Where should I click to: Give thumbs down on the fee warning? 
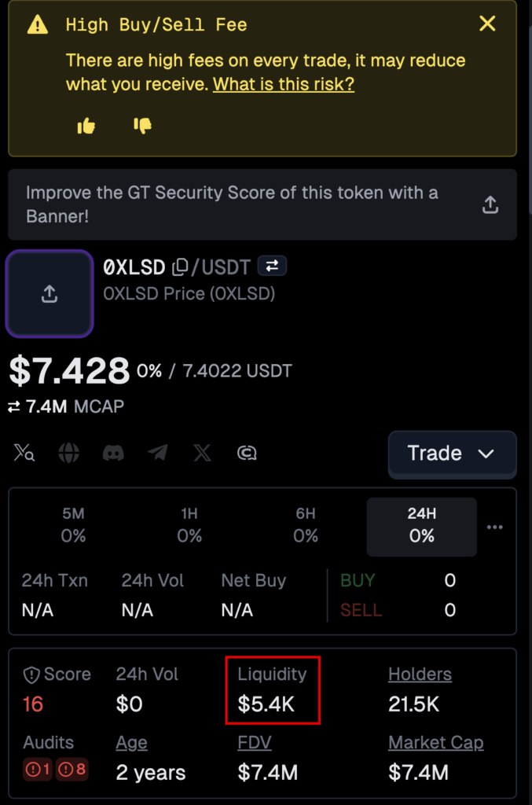tap(142, 126)
